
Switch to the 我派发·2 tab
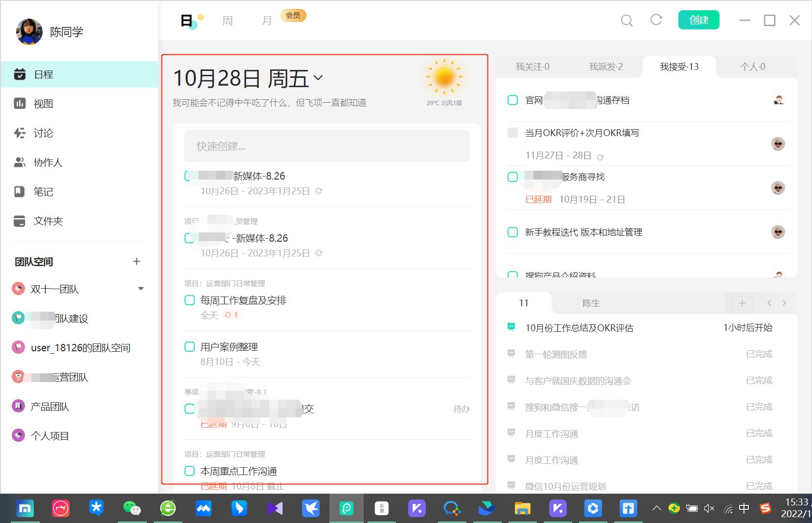point(605,67)
